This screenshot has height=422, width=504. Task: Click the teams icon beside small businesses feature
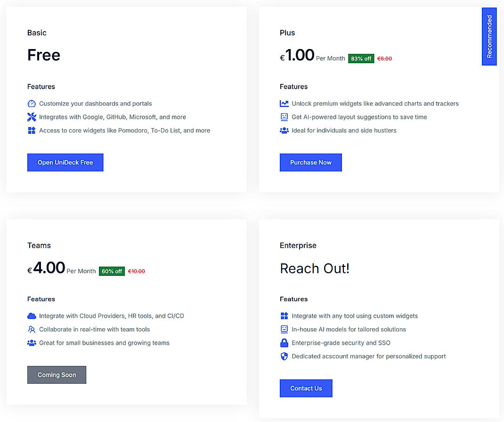32,343
